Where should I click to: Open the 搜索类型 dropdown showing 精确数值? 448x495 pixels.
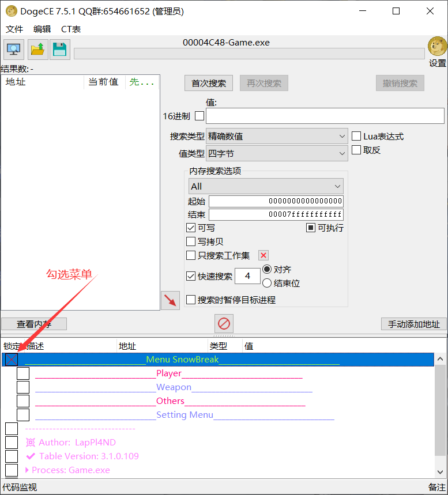click(x=277, y=137)
